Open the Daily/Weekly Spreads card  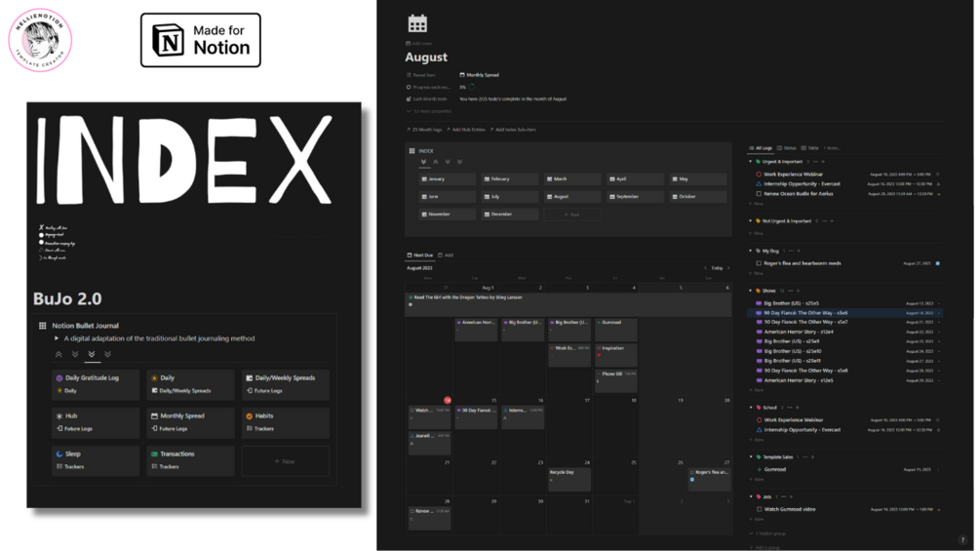[x=285, y=383]
